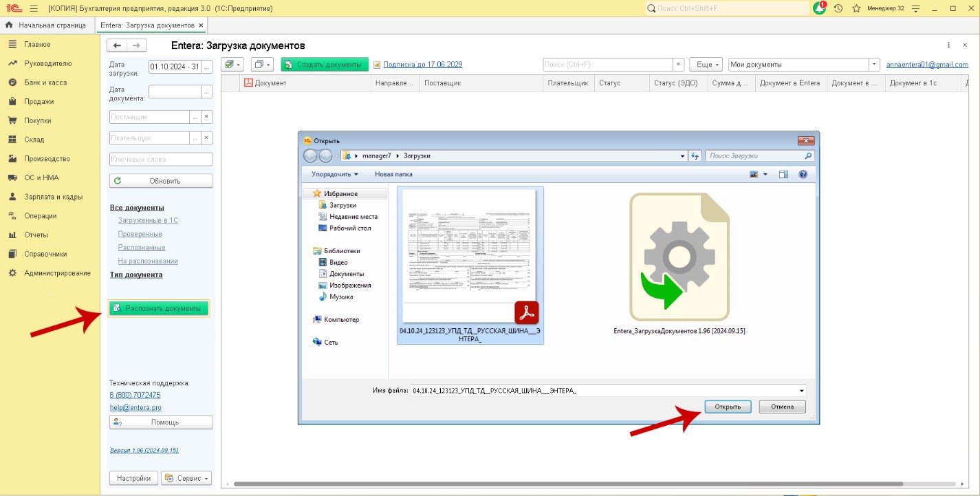This screenshot has width=980, height=496.
Task: Open annaentera01@gmail.com account link
Action: pos(927,65)
